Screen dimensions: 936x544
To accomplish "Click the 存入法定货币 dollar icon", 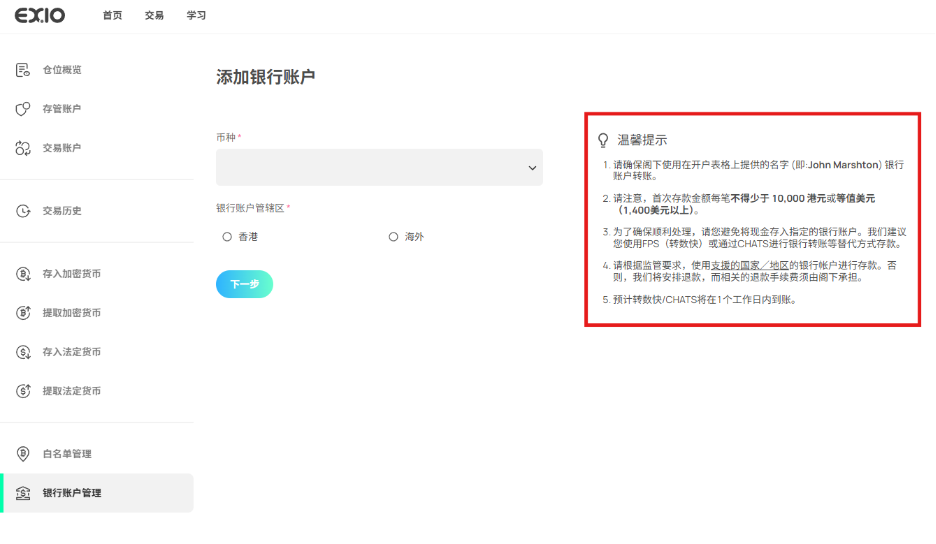I will point(23,352).
